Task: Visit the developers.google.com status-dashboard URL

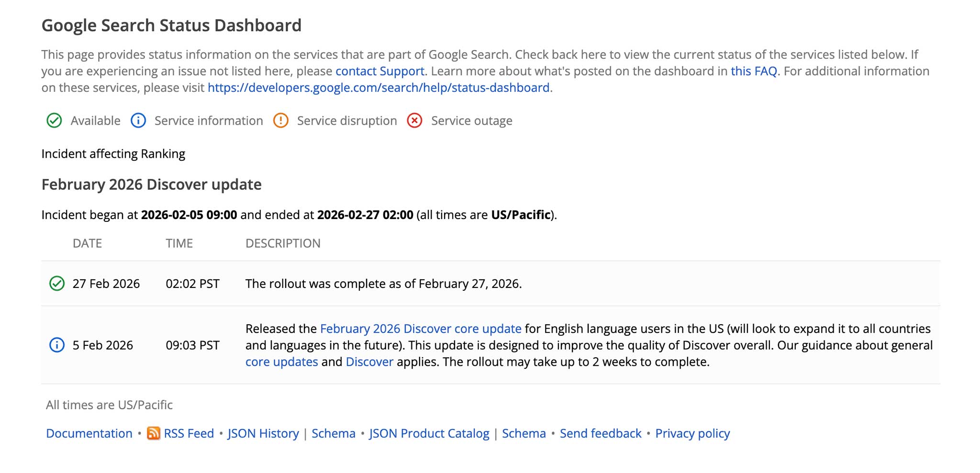Action: click(x=379, y=88)
